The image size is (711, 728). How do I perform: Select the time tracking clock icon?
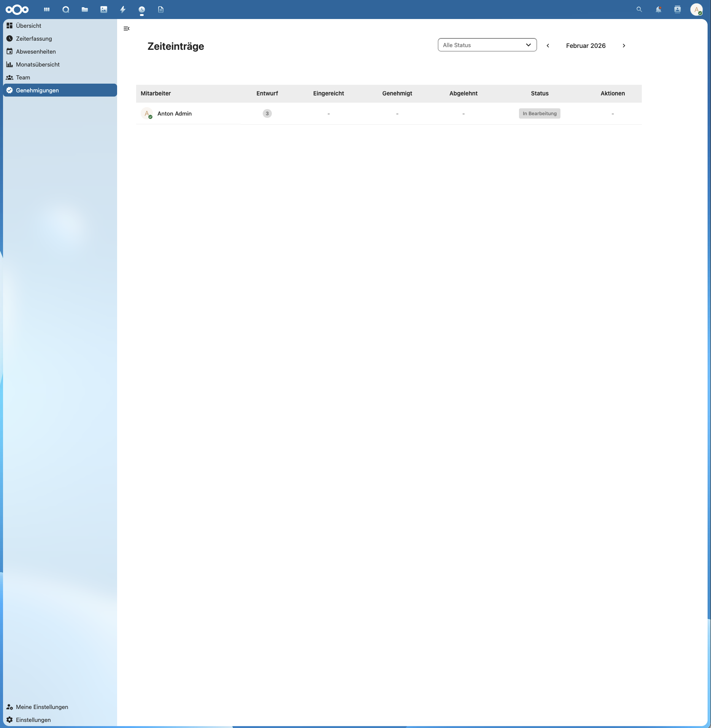click(141, 9)
